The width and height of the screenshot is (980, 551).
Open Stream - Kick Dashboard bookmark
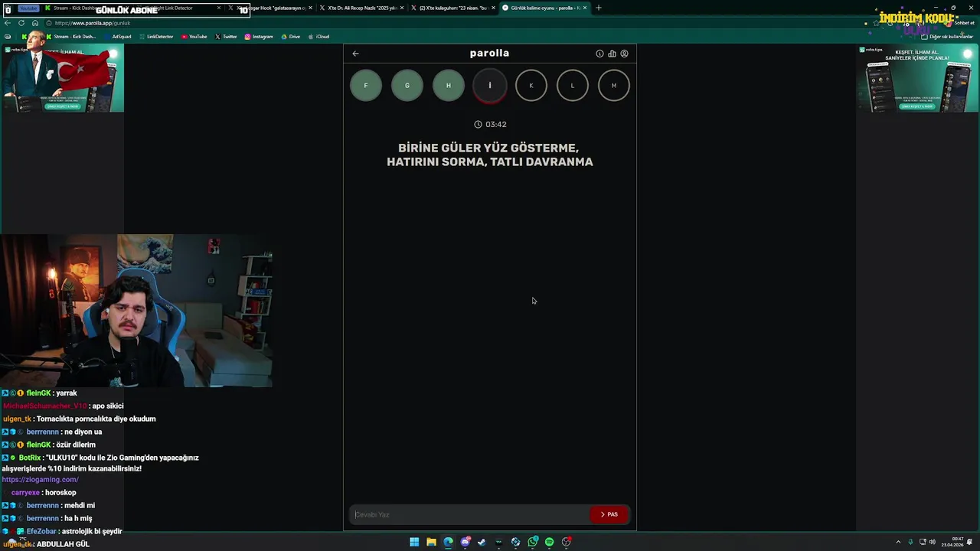[72, 37]
